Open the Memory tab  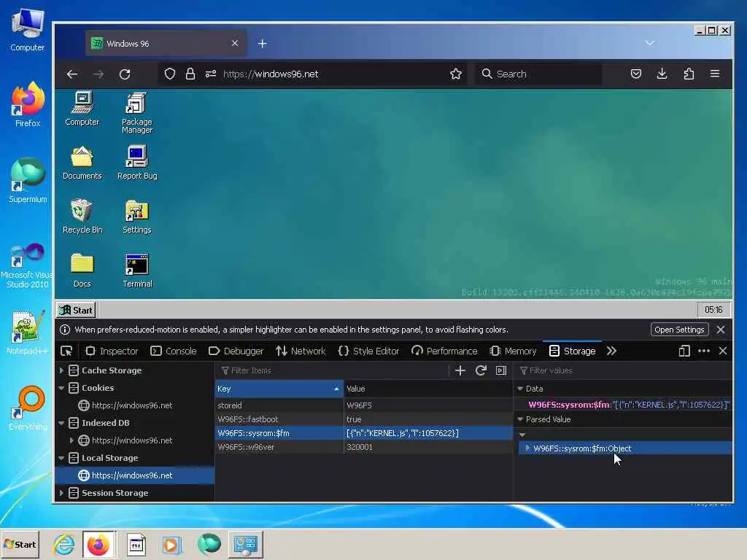(513, 351)
